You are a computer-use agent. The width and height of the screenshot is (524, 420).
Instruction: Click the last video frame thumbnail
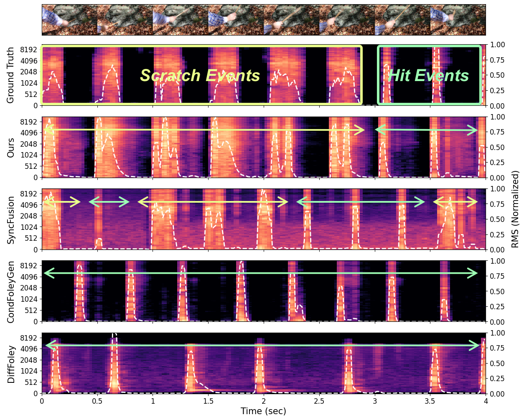458,20
